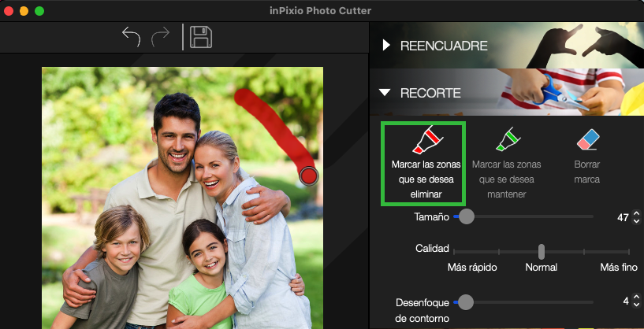The width and height of the screenshot is (644, 329).
Task: Increase the Tamaño value with the up stepper
Action: pyautogui.click(x=636, y=214)
